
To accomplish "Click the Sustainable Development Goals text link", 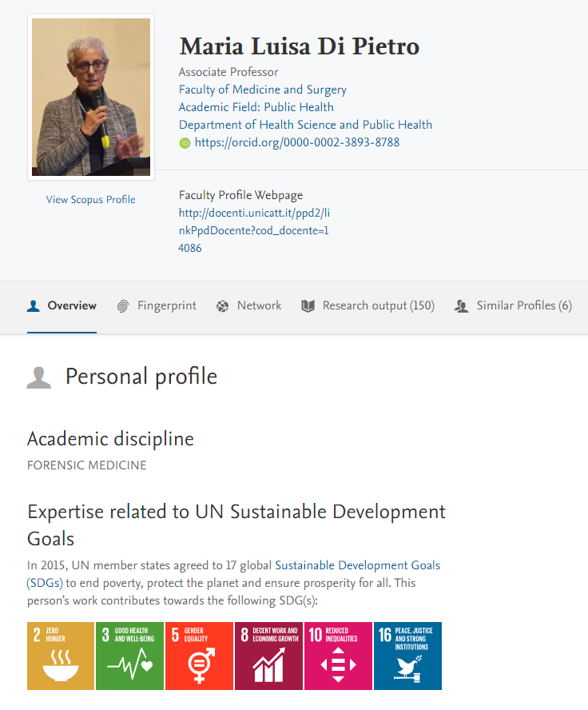I will coord(360,565).
